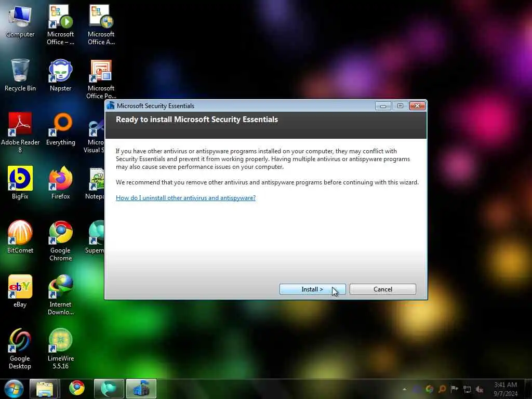
Task: Switch to the green orb taskbar app
Action: pyautogui.click(x=109, y=389)
